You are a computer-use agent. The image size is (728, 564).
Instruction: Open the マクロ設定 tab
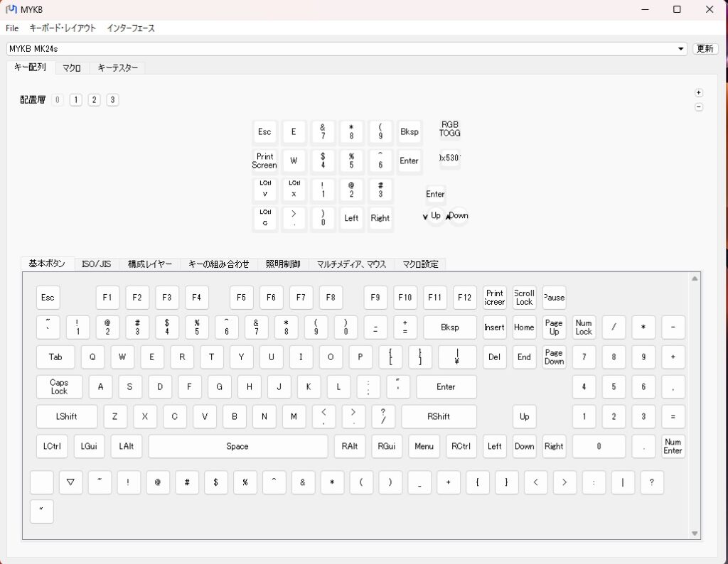click(x=420, y=264)
